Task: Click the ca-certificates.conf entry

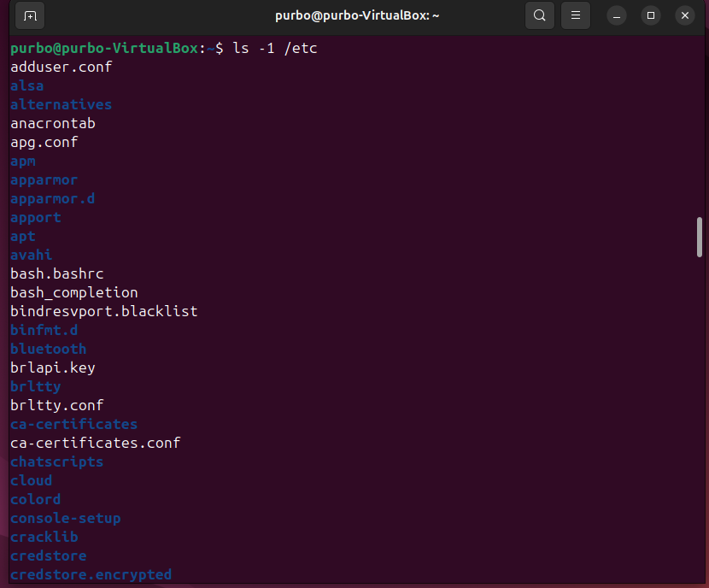Action: (96, 443)
